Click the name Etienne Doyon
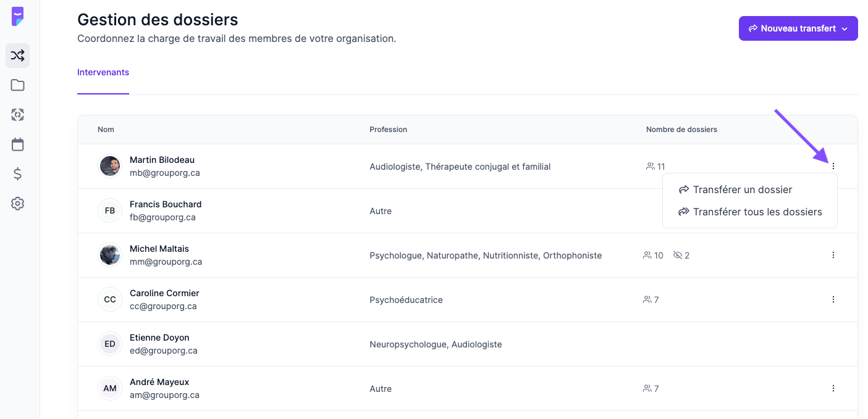The image size is (868, 419). 159,338
